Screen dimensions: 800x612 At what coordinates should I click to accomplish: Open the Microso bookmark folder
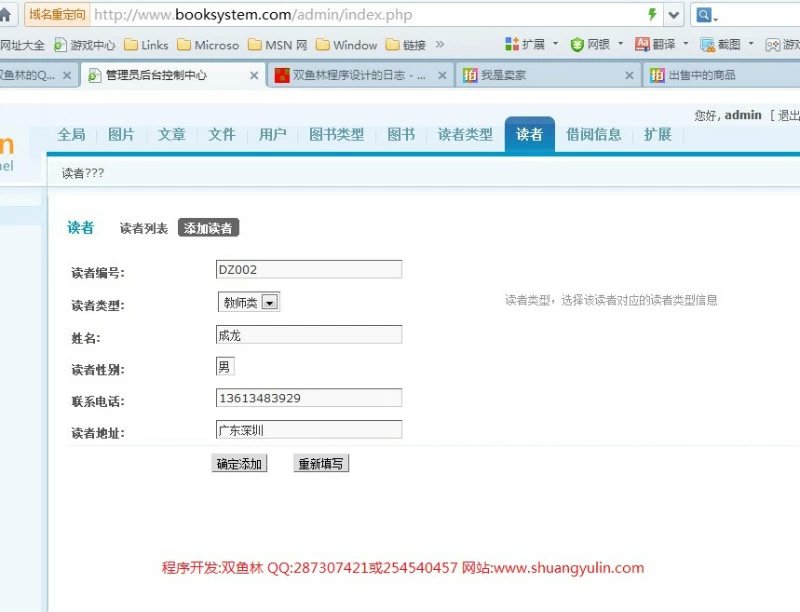click(x=208, y=45)
